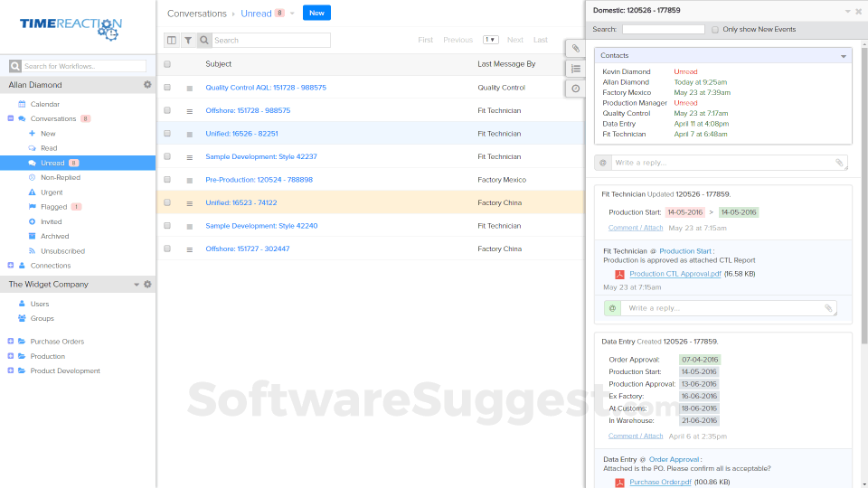Click the Users icon in sidebar
Viewport: 868px width, 488px height.
22,304
